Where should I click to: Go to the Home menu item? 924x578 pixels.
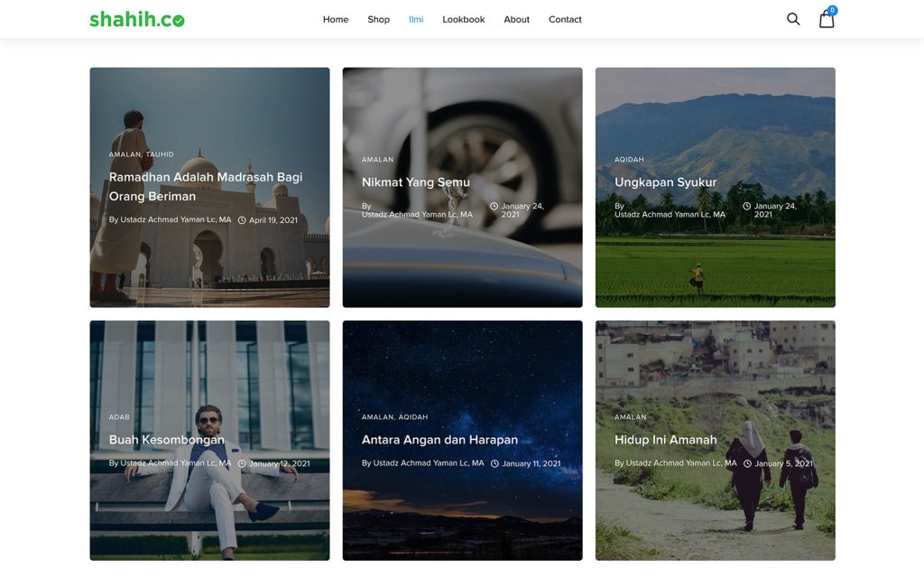click(336, 19)
